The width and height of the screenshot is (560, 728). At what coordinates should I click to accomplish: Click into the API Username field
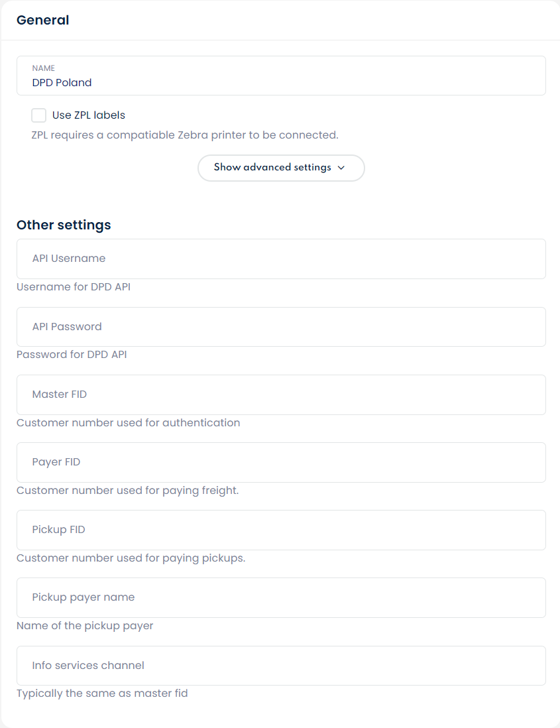tap(281, 259)
